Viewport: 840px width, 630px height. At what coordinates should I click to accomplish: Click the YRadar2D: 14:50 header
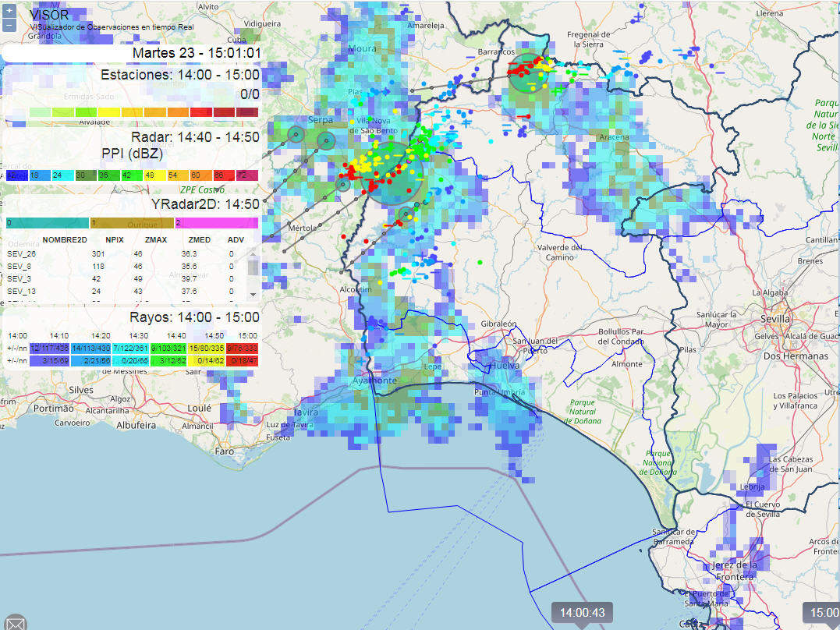[x=205, y=204]
